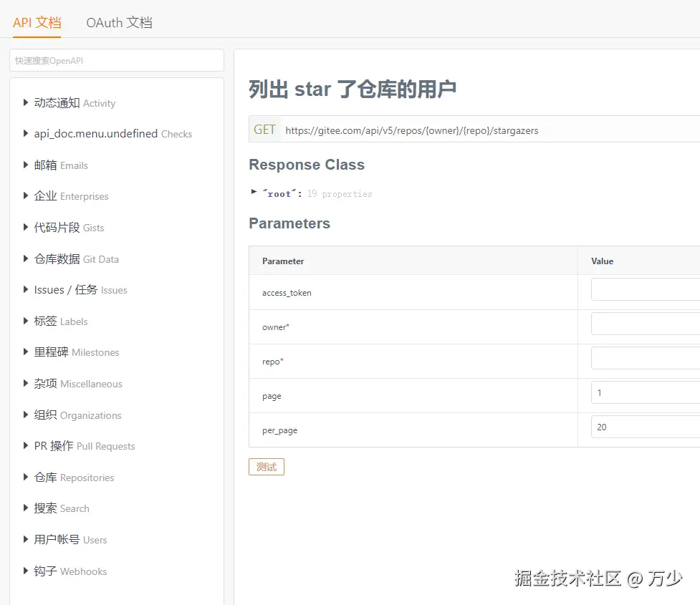Screen dimensions: 700x605
Task: Expand the 里程碑 Milestones arrow
Action: point(26,352)
